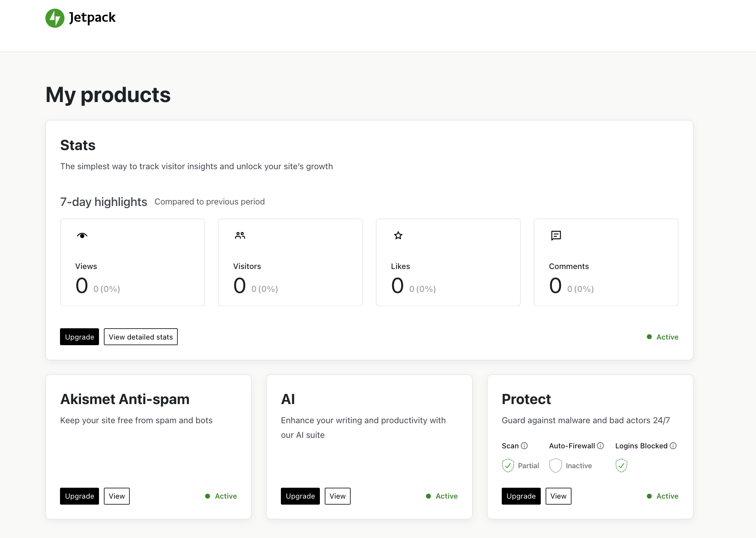This screenshot has width=756, height=538.
Task: Click the eye icon in Views card
Action: 82,235
